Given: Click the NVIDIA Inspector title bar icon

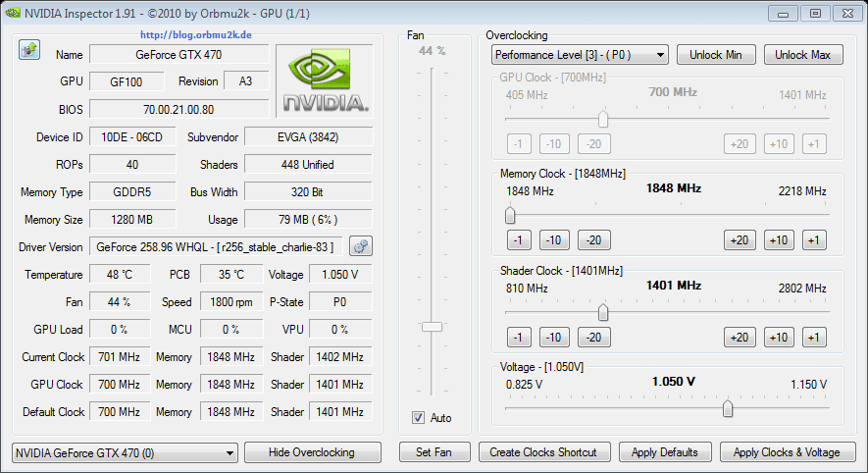Looking at the screenshot, I should pos(13,13).
